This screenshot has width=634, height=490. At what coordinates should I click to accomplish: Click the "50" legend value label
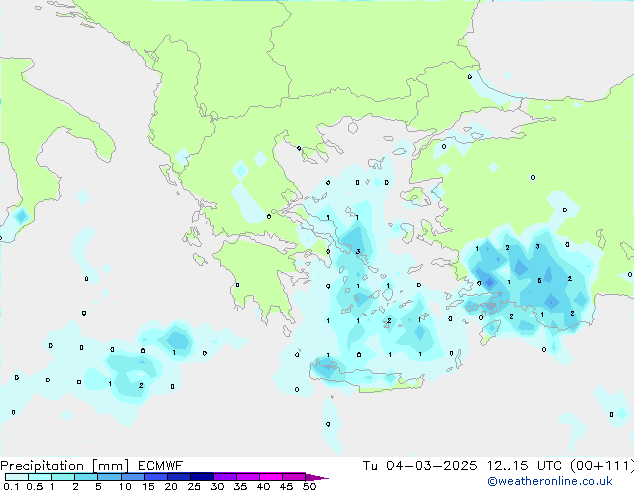[x=310, y=486]
